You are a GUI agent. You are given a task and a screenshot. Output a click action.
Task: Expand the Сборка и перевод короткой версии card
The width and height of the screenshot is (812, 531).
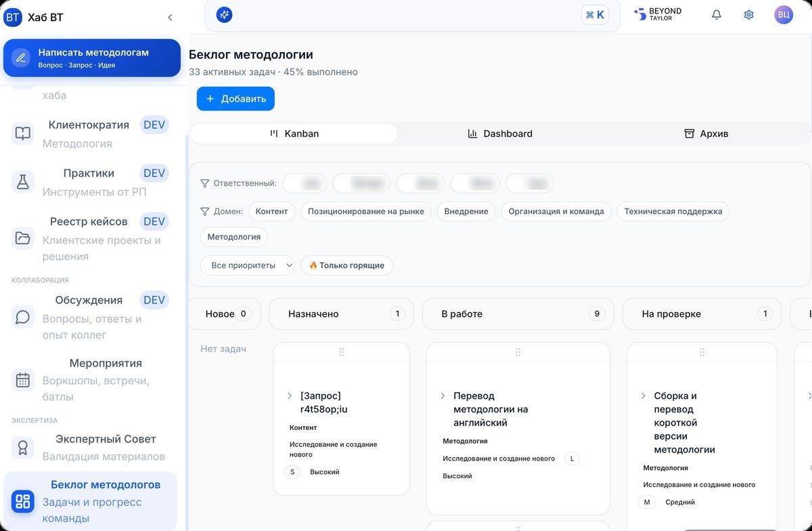click(643, 396)
